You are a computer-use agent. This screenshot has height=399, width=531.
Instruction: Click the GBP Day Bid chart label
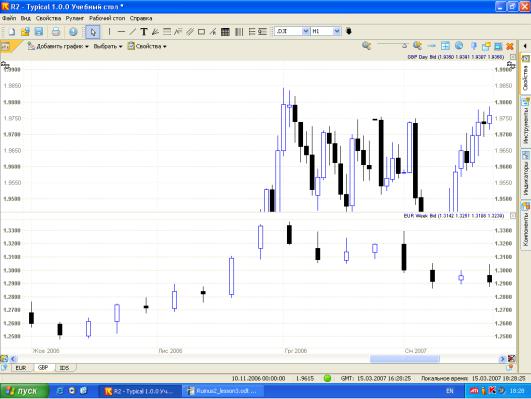pos(456,57)
